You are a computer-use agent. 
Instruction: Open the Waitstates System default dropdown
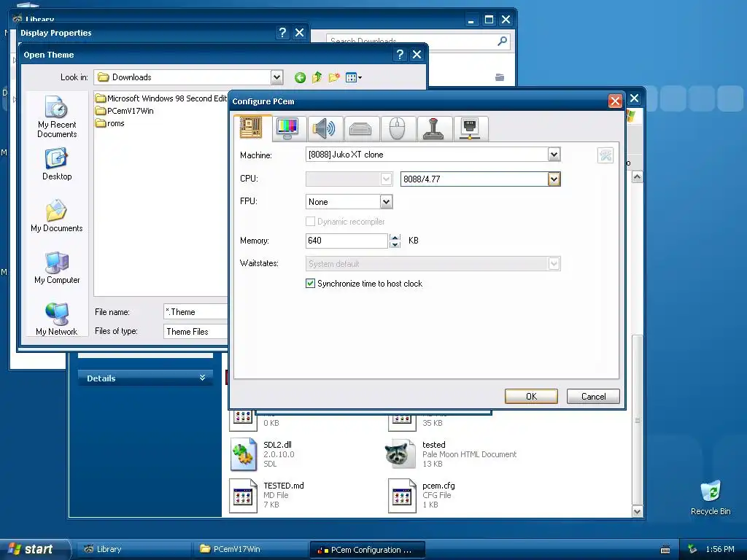(x=554, y=263)
